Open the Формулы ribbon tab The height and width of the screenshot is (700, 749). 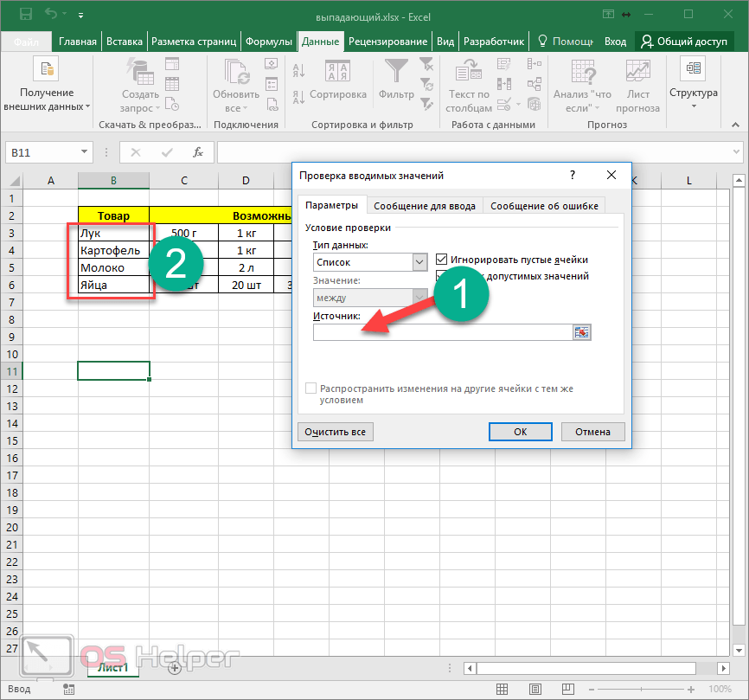(268, 42)
